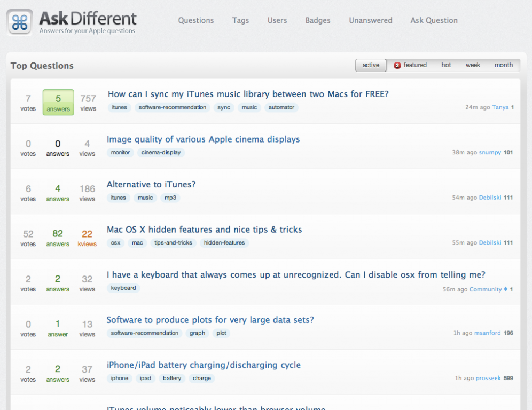The height and width of the screenshot is (410, 532).
Task: Click the monitor tag
Action: pos(120,153)
